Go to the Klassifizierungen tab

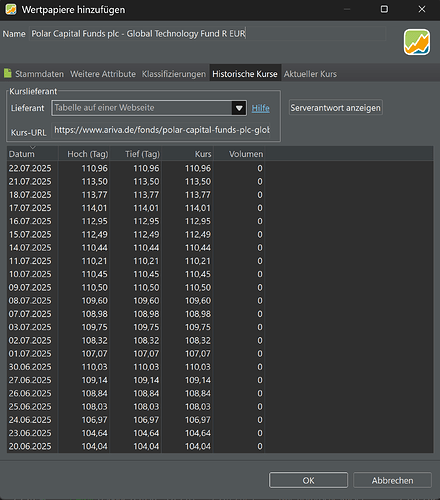click(x=174, y=74)
